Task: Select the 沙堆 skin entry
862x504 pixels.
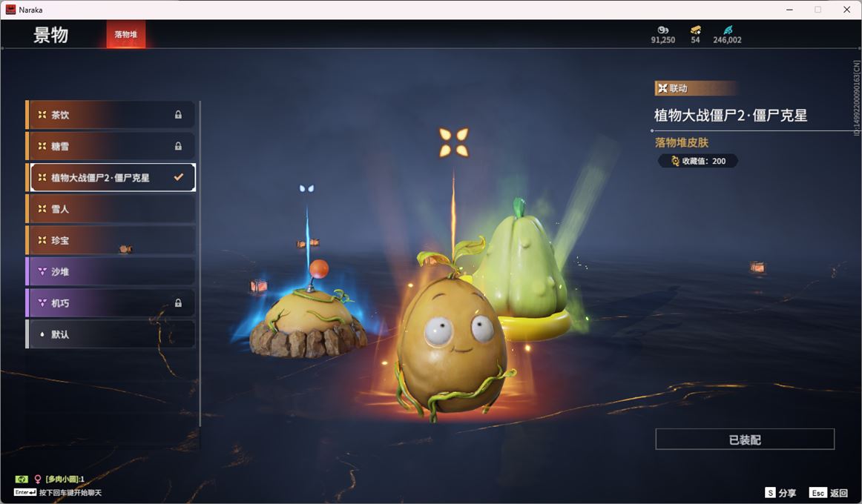Action: (x=111, y=271)
